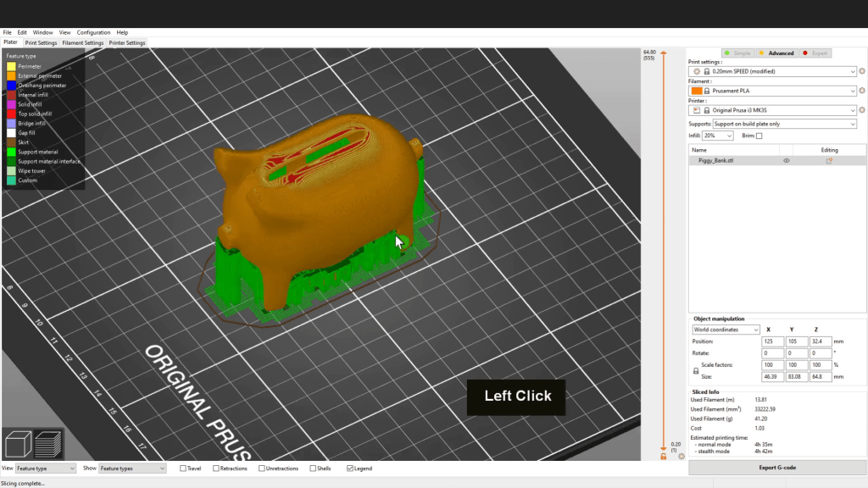Image resolution: width=868 pixels, height=488 pixels.
Task: Select the Expert mode button
Action: pyautogui.click(x=817, y=53)
